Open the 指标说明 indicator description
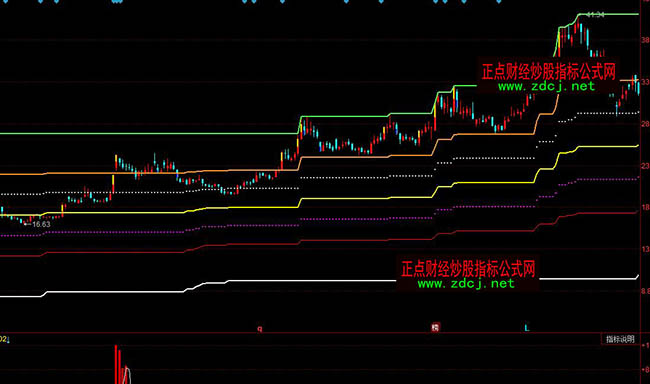 (x=620, y=339)
